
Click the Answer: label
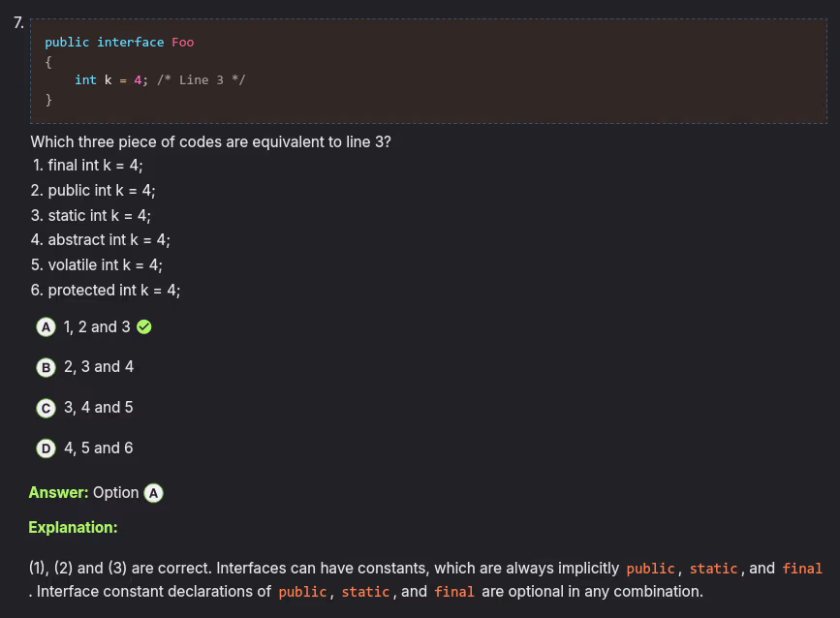click(x=58, y=492)
